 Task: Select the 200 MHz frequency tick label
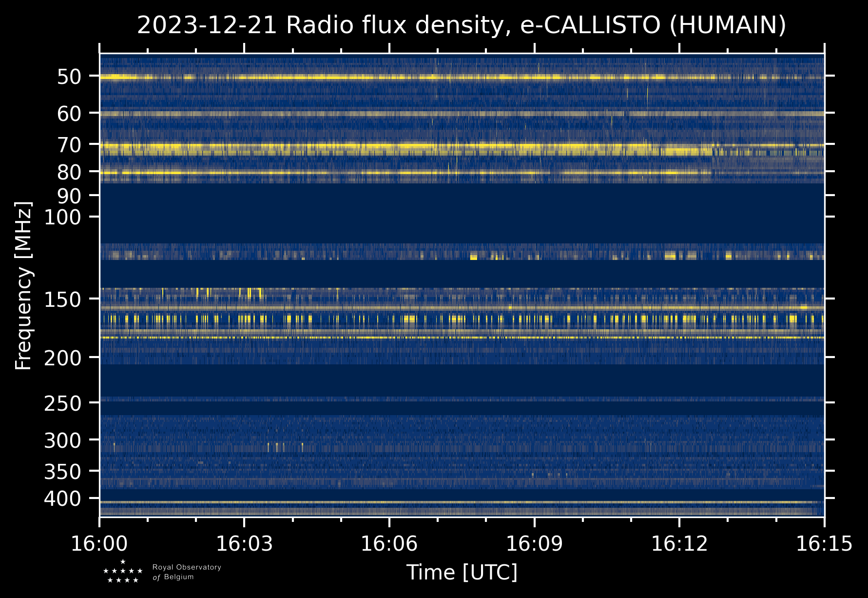click(62, 359)
